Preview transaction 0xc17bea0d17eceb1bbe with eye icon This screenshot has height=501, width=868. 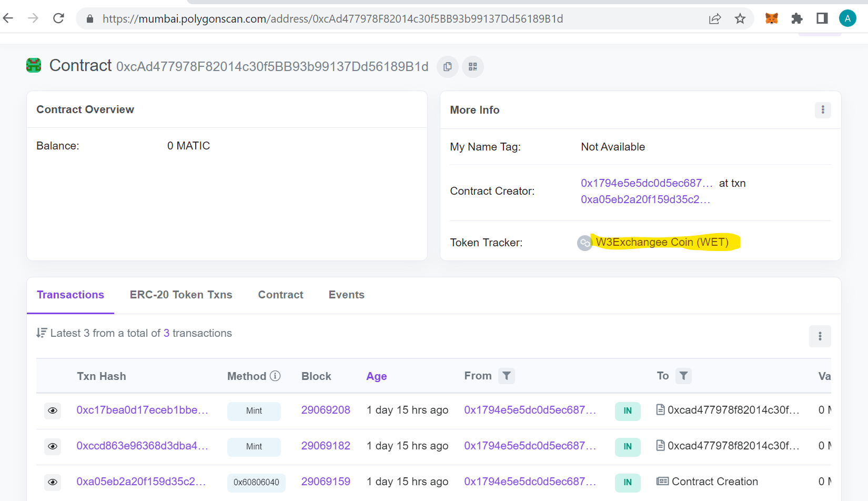pyautogui.click(x=53, y=410)
